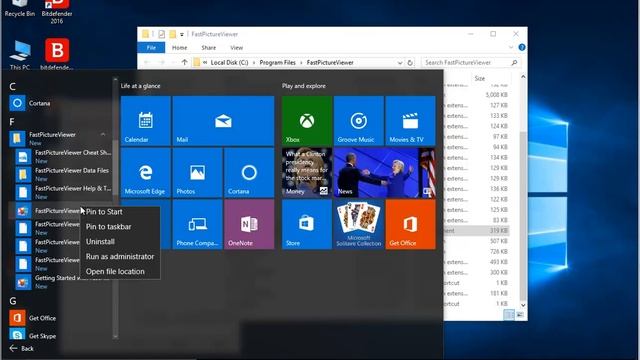
Task: Open the Phone Companion tile
Action: click(198, 224)
